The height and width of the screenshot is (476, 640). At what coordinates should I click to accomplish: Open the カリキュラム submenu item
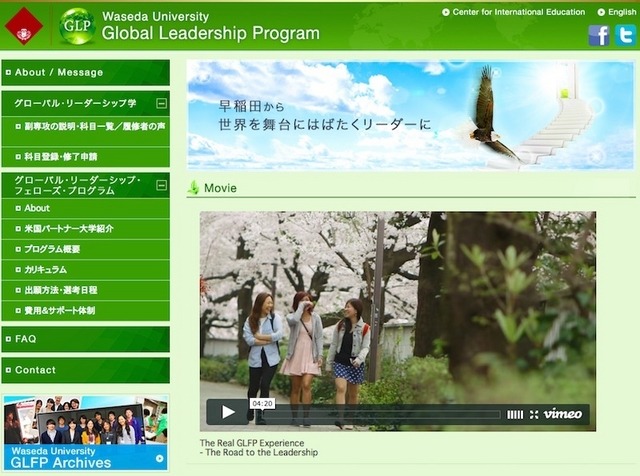coord(86,270)
